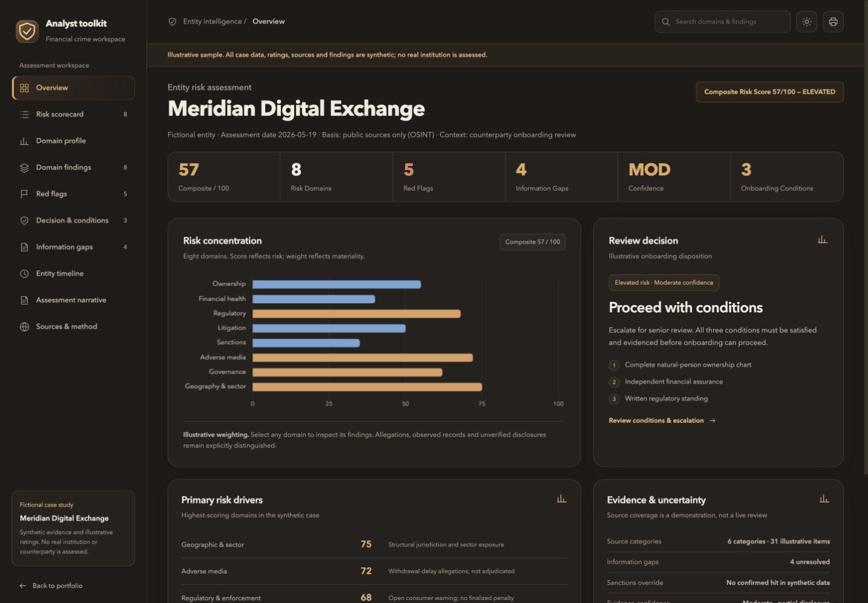Select the Geography & sector chart bar
The image size is (868, 603).
[x=367, y=387]
